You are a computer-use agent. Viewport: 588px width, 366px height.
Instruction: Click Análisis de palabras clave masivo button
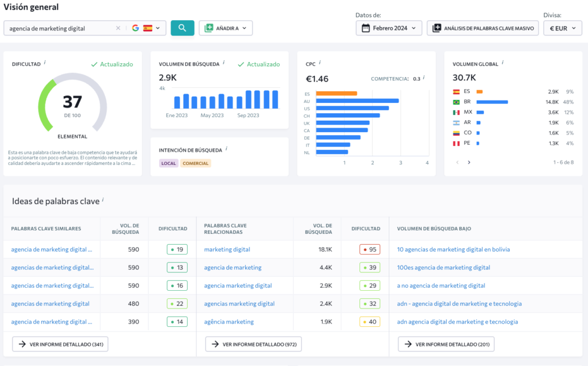[483, 28]
